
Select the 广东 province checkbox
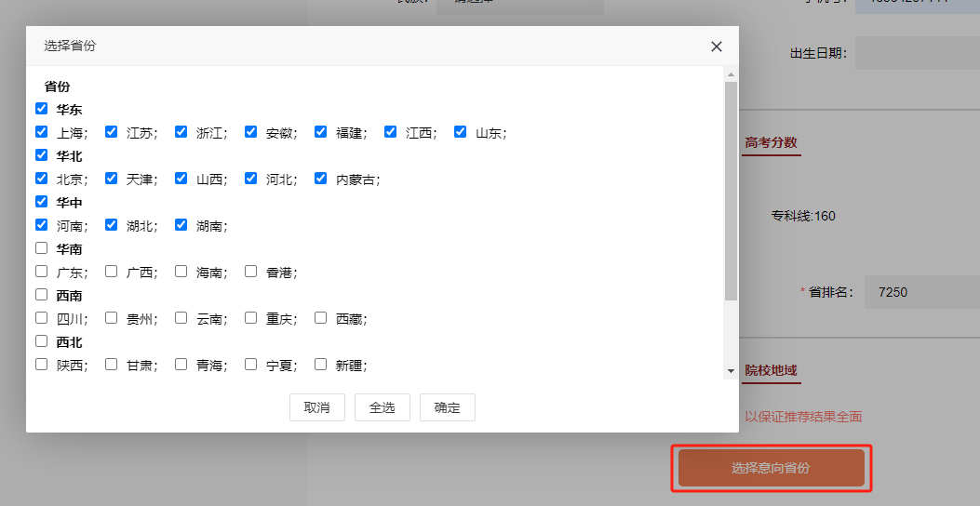pyautogui.click(x=41, y=272)
